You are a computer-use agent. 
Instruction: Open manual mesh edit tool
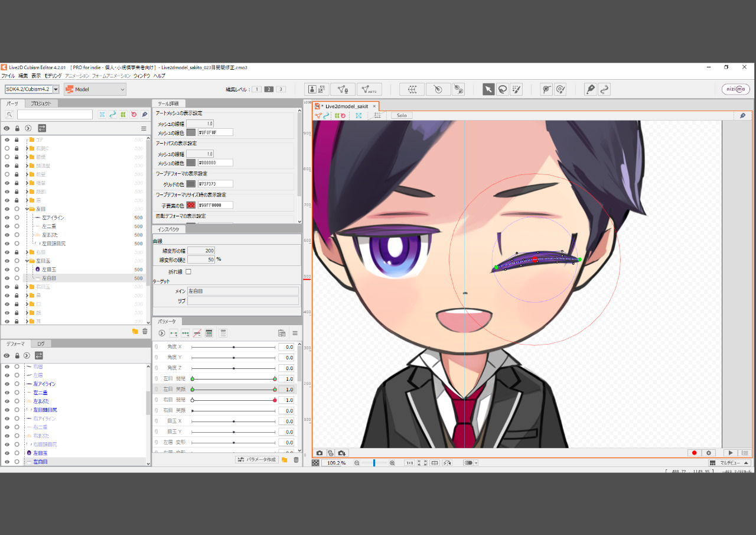coord(343,89)
